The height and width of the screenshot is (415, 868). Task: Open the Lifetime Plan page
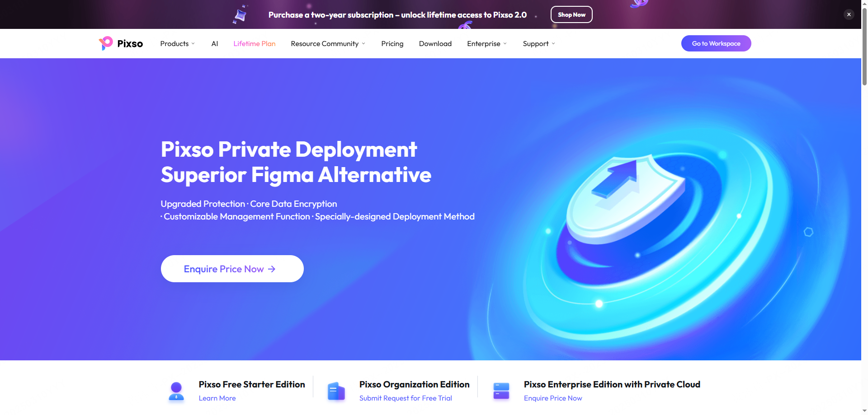coord(255,43)
